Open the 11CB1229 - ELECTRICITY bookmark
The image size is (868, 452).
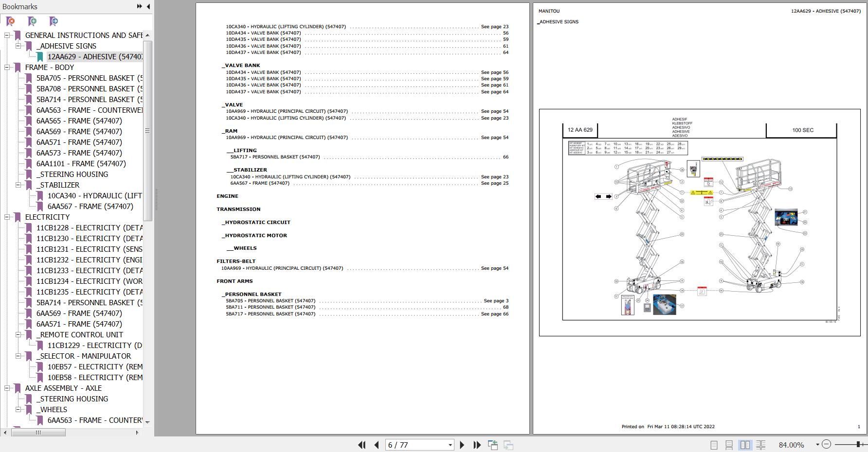pyautogui.click(x=95, y=346)
